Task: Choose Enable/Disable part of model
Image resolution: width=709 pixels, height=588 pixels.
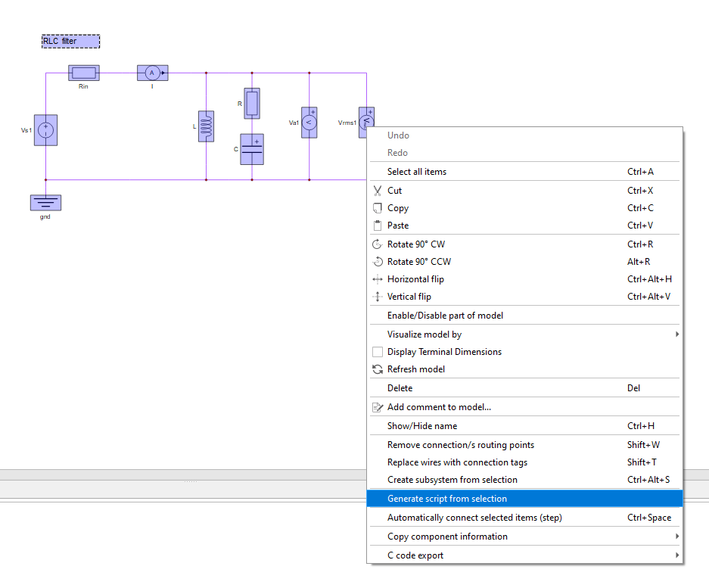Action: [524, 316]
